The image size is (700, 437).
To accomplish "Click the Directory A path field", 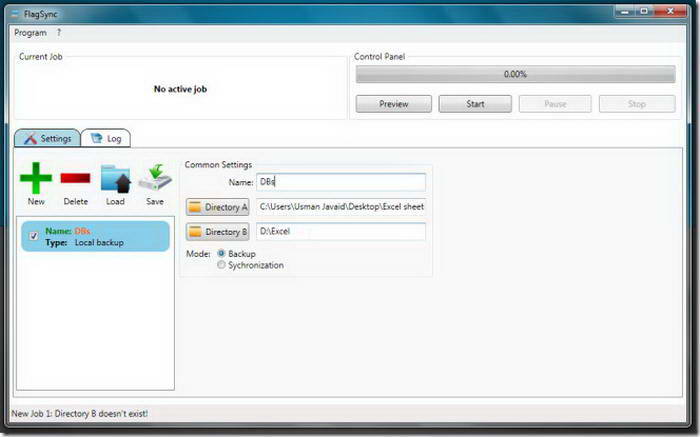I will [341, 207].
